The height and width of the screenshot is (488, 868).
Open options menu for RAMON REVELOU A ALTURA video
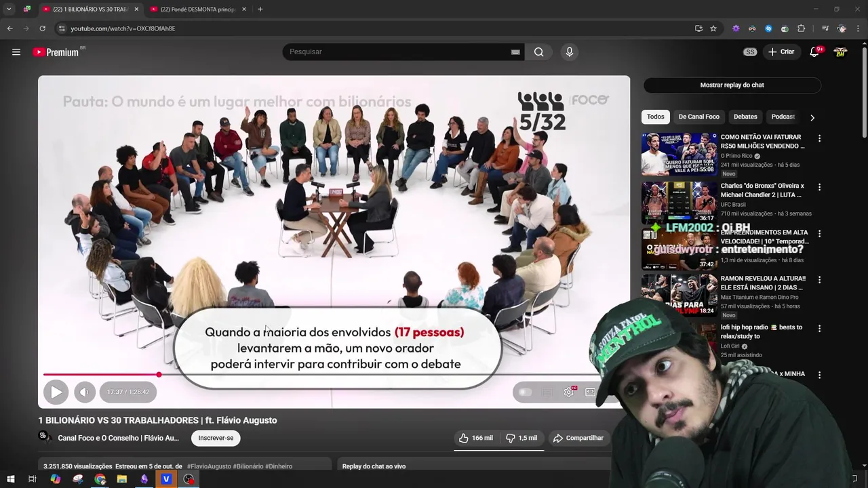819,280
